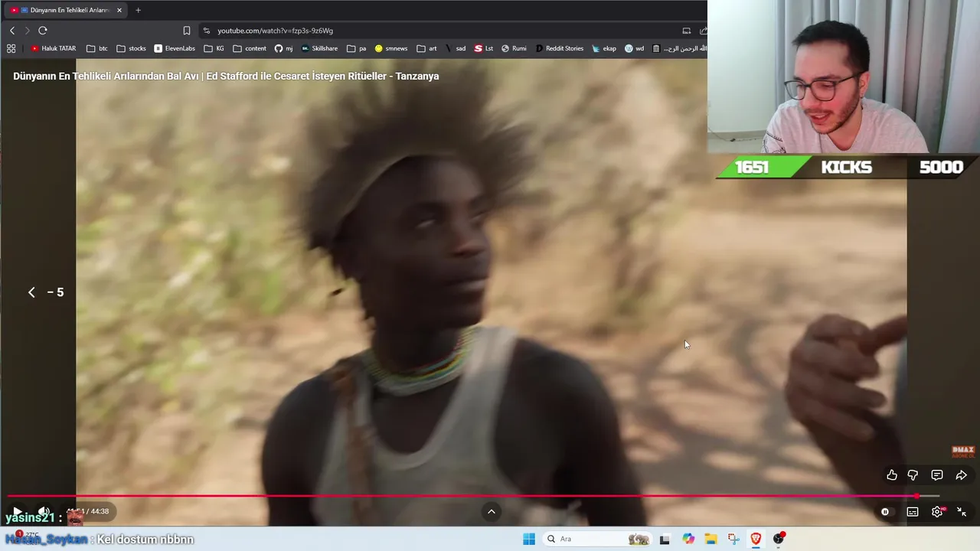The height and width of the screenshot is (551, 980).
Task: Share the video via arrow icon
Action: pos(962,475)
